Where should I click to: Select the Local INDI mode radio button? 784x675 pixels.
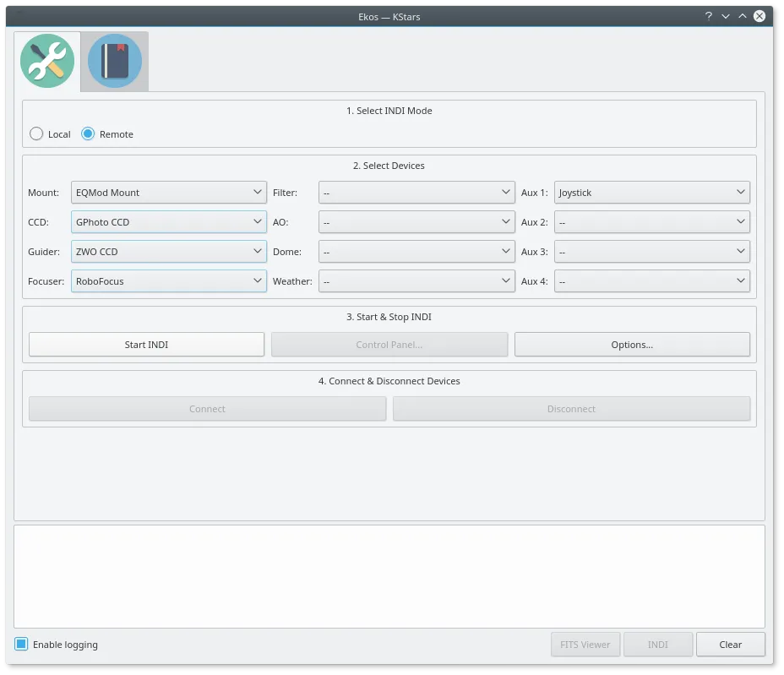[36, 134]
